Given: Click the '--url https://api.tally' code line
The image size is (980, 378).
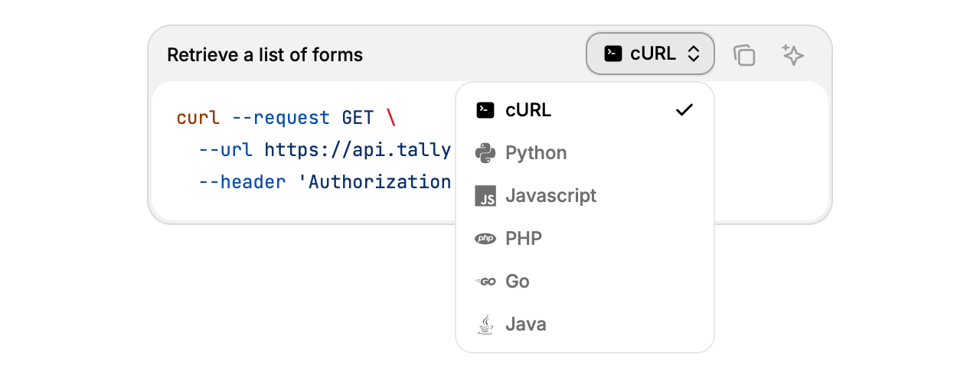Looking at the screenshot, I should click(325, 150).
